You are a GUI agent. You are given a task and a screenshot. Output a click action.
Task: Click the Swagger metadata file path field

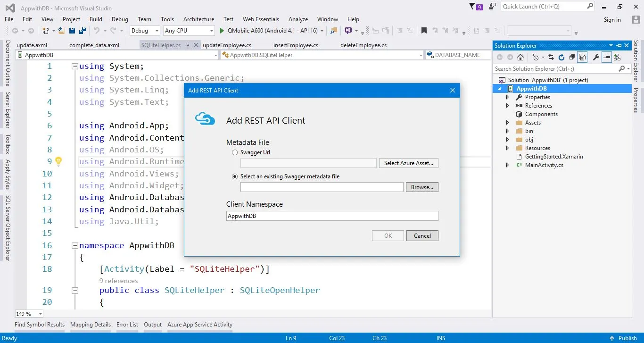[322, 187]
